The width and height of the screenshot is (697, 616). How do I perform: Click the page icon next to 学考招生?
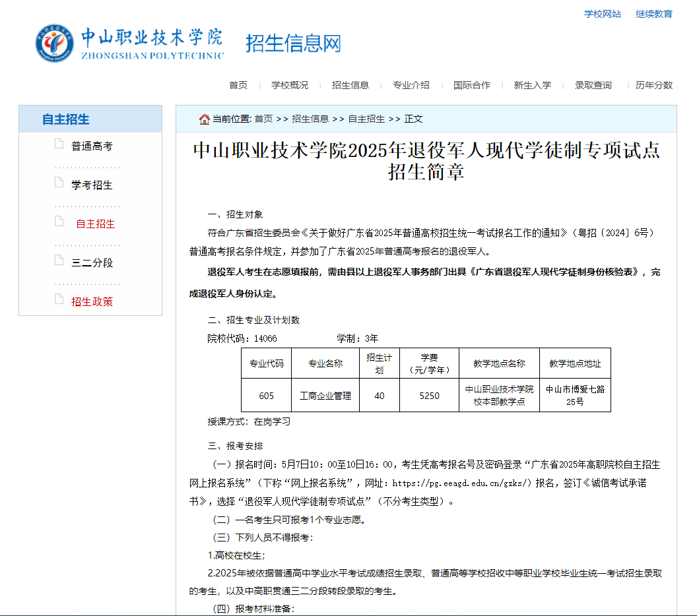tap(59, 182)
